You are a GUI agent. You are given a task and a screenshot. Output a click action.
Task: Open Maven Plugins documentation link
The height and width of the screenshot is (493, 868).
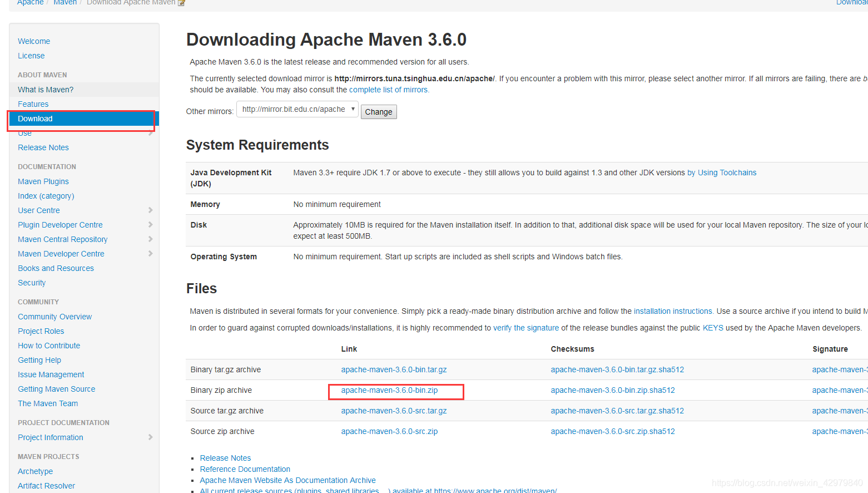(43, 181)
